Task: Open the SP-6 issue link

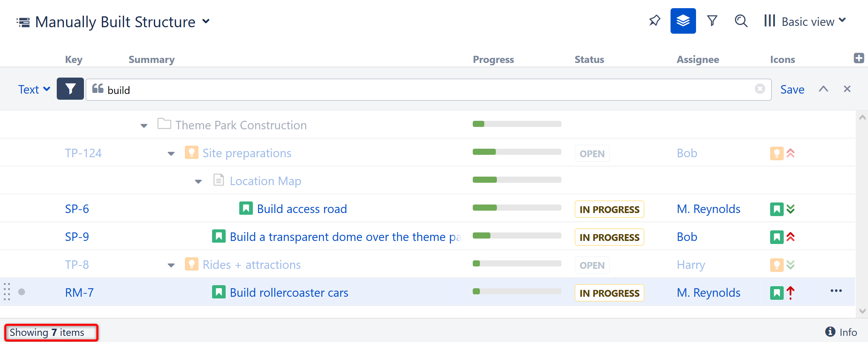Action: (77, 209)
